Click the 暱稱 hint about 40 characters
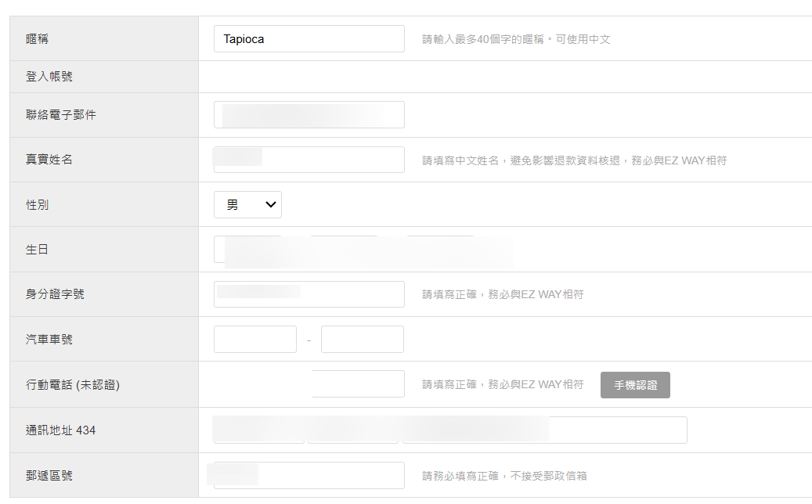Viewport: 812px width, 504px height. coord(516,39)
